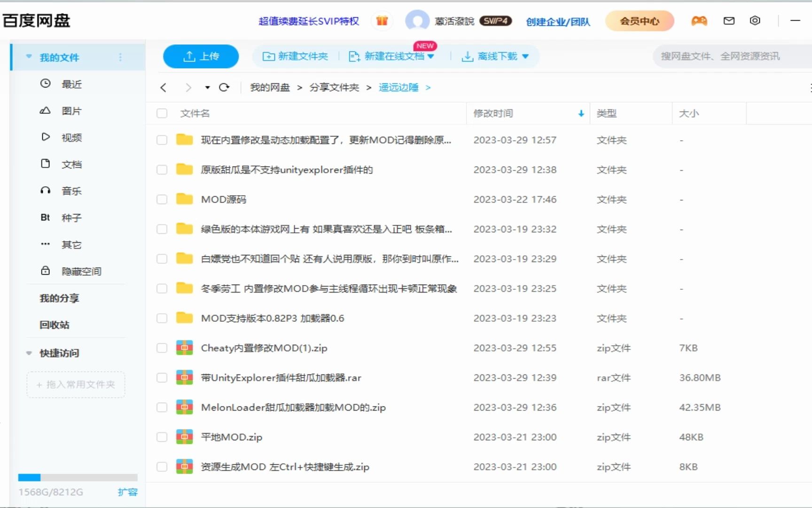Go back with the left arrow

(164, 87)
